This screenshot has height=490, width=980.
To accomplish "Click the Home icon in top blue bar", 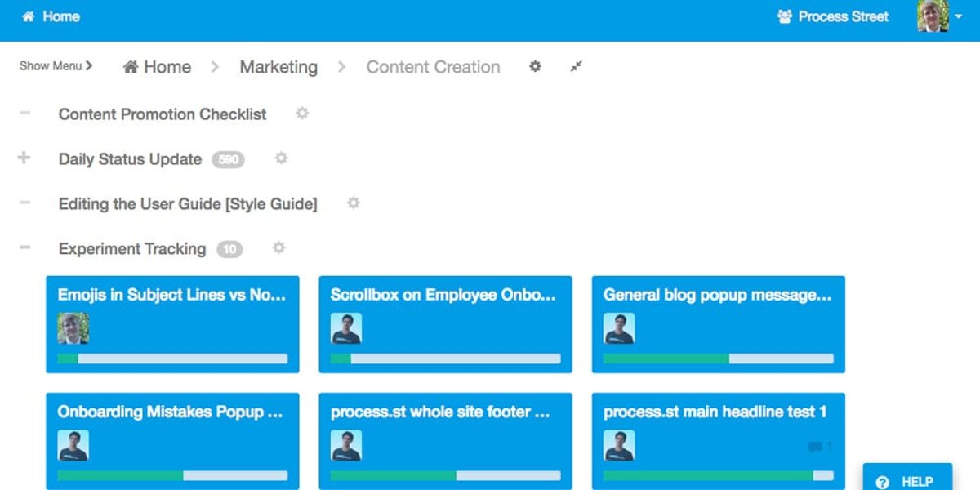I will [x=51, y=16].
